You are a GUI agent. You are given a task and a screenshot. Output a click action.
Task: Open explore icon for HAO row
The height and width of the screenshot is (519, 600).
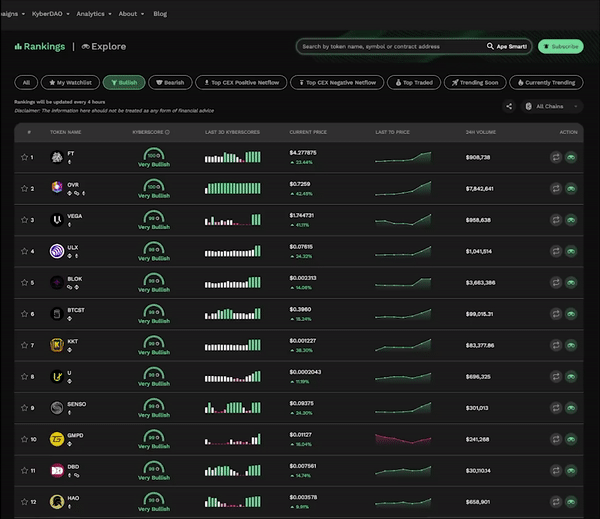click(571, 502)
